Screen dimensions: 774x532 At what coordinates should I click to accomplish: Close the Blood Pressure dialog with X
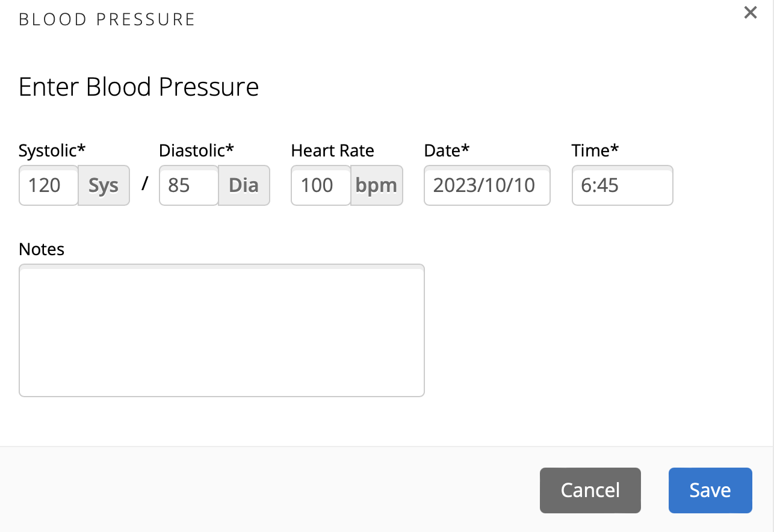pyautogui.click(x=750, y=13)
